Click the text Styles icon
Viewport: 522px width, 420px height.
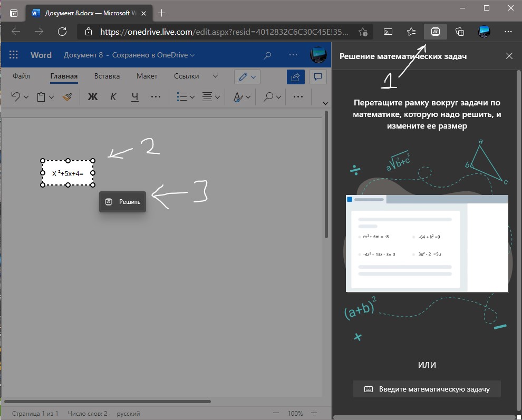pos(238,97)
